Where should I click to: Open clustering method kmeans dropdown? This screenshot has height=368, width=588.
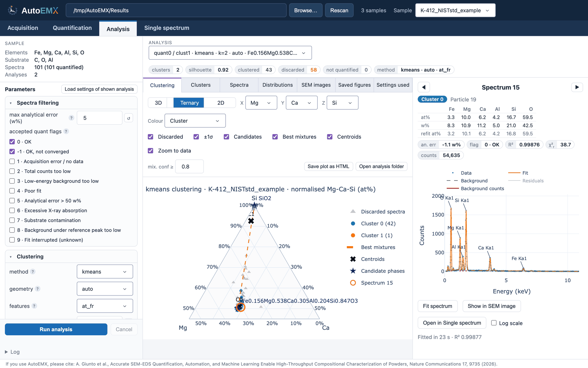point(105,272)
